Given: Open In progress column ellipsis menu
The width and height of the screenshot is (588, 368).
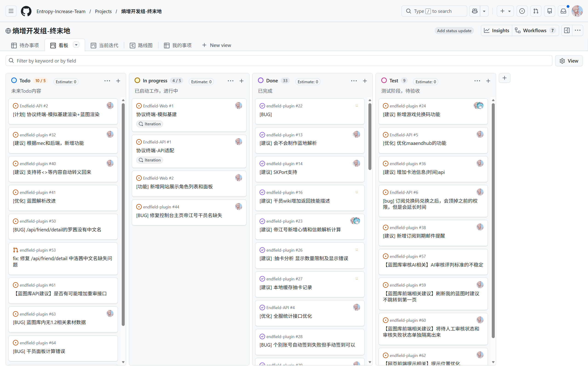Looking at the screenshot, I should click(231, 81).
